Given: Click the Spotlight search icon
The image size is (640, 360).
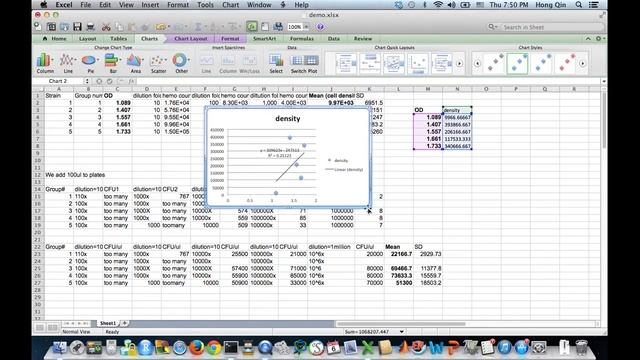Looking at the screenshot, I should (x=578, y=5).
